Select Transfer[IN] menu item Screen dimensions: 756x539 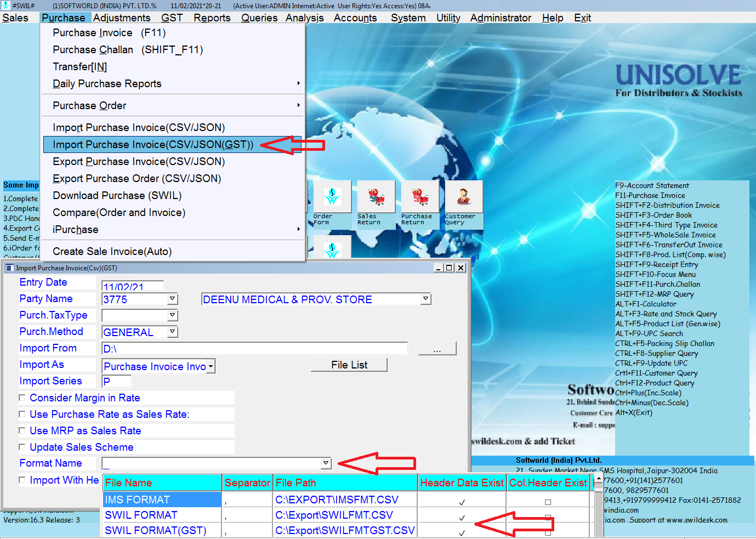pos(173,67)
